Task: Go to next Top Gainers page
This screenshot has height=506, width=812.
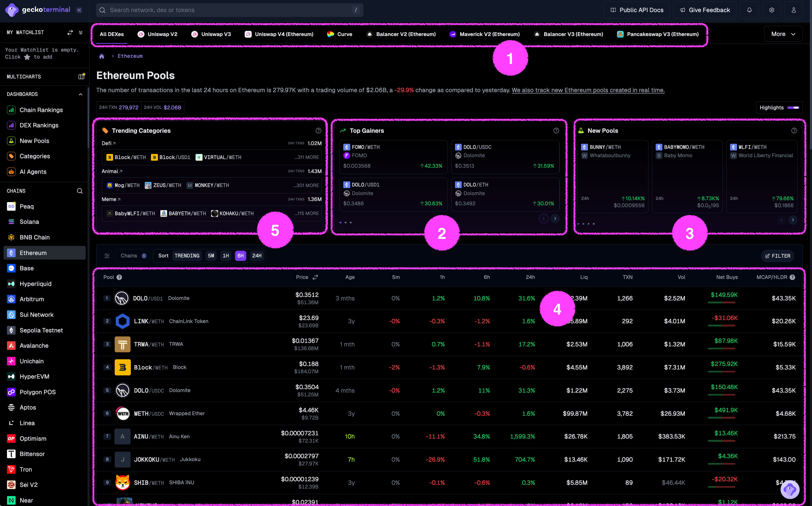Action: click(555, 218)
